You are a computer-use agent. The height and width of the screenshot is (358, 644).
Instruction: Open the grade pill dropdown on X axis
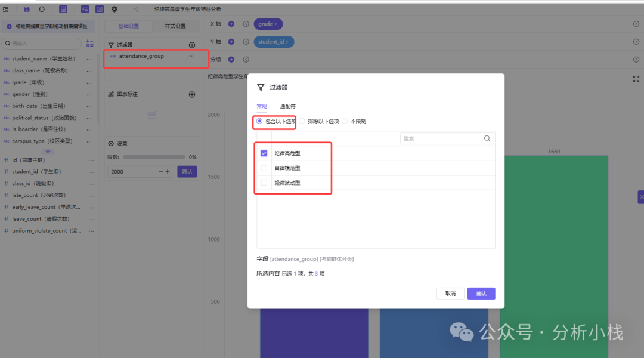point(268,24)
